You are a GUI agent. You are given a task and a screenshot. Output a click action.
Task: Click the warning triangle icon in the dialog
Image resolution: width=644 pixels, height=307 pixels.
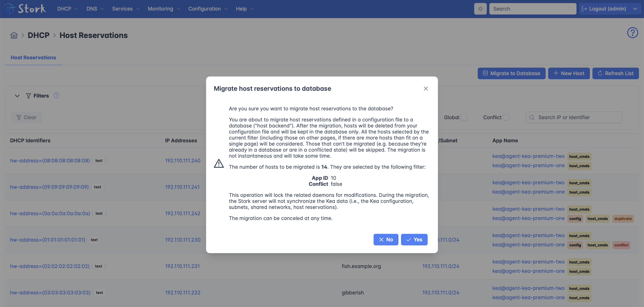tap(219, 163)
